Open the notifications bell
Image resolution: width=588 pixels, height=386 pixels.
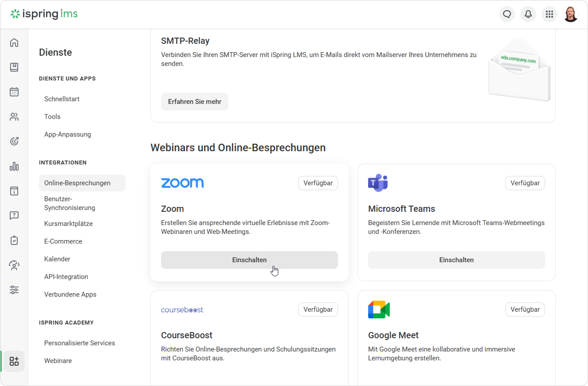tap(528, 14)
